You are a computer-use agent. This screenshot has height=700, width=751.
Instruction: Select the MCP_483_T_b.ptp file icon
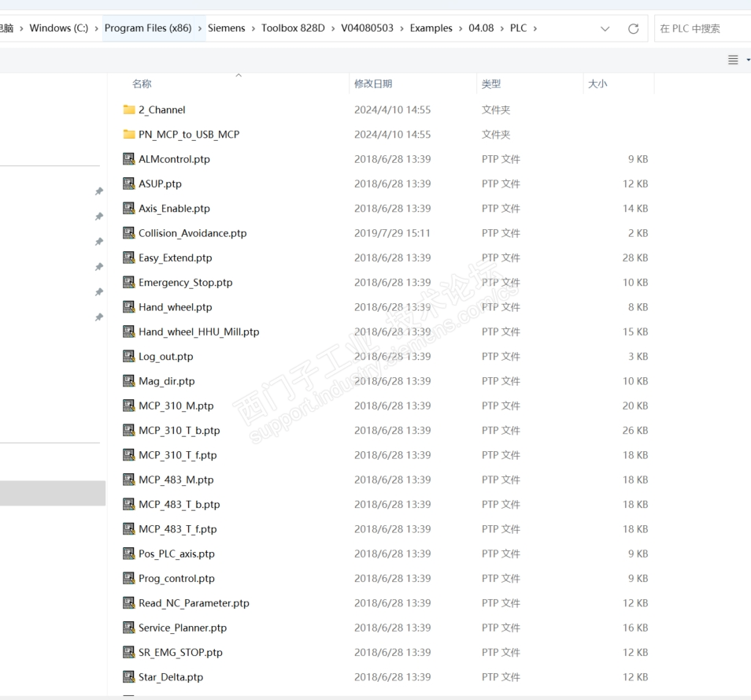(129, 505)
